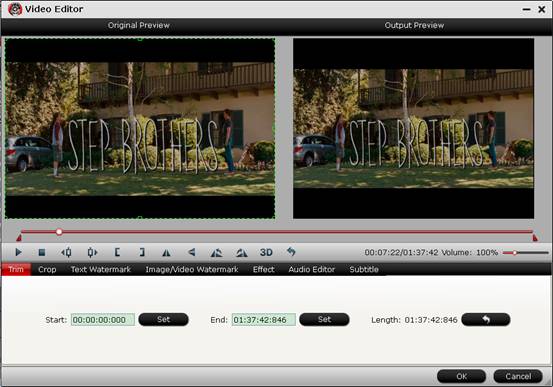Click the playhead knob on seek bar
The image size is (553, 387).
click(59, 232)
